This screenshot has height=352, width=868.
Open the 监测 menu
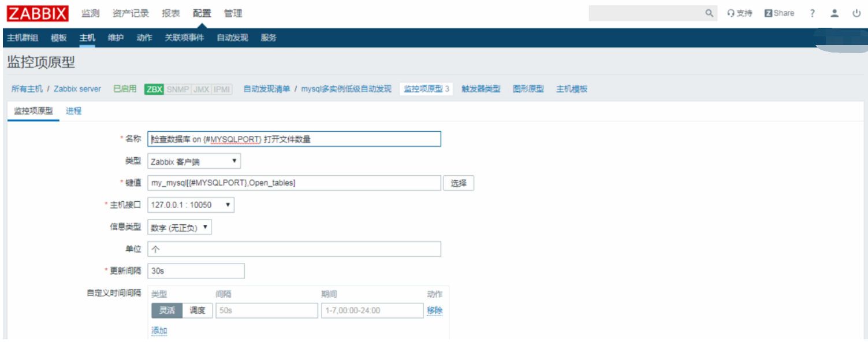click(91, 13)
